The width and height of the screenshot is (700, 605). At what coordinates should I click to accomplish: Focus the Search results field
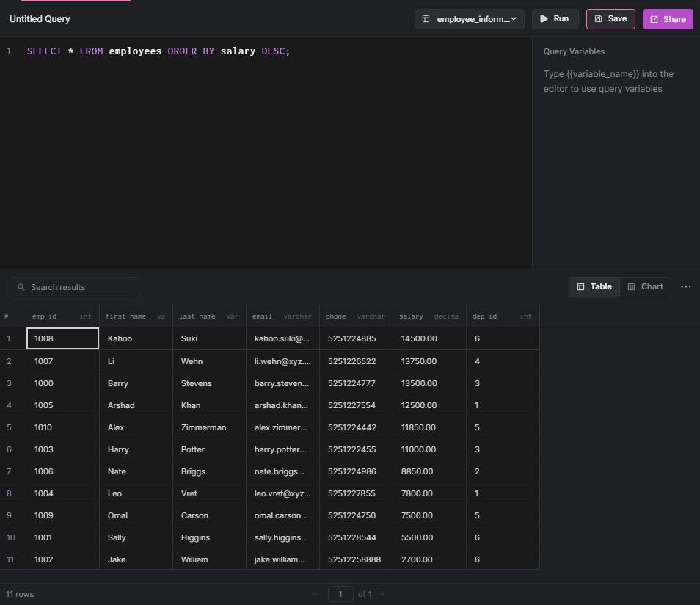click(74, 287)
